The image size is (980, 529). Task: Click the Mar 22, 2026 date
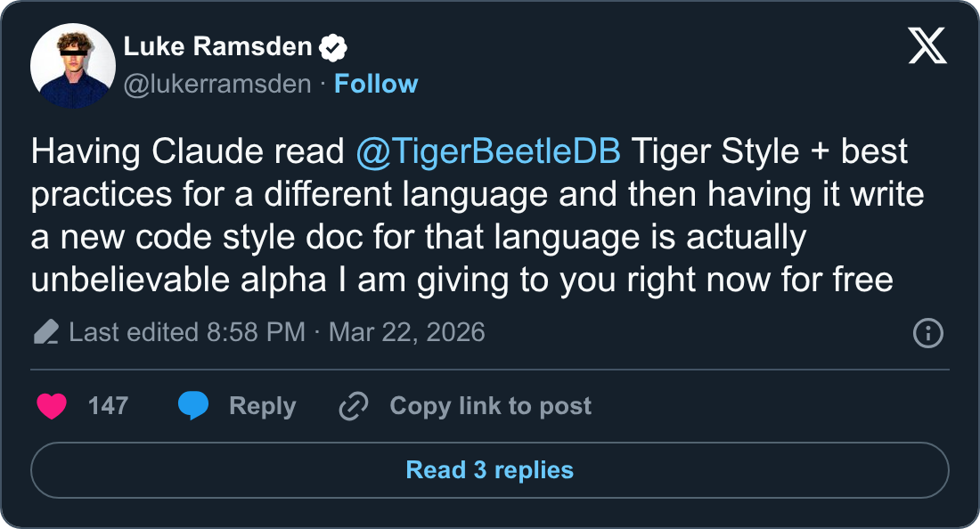pos(407,333)
